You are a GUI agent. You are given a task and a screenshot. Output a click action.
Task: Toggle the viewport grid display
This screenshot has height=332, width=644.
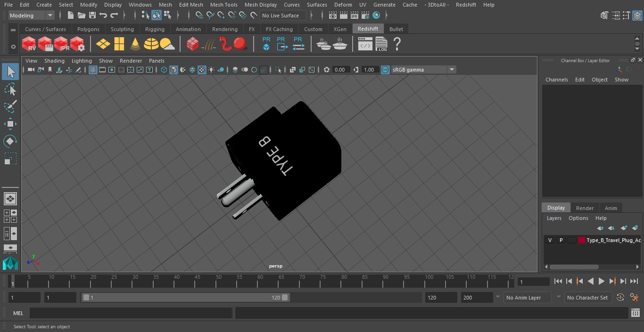click(x=93, y=70)
